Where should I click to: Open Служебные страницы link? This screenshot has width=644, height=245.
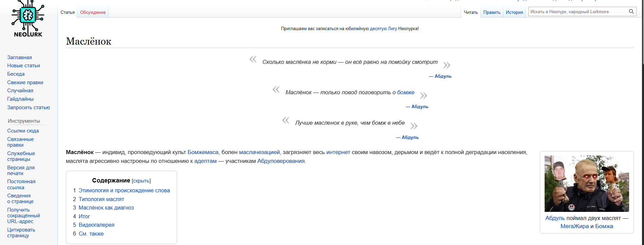[x=21, y=156]
